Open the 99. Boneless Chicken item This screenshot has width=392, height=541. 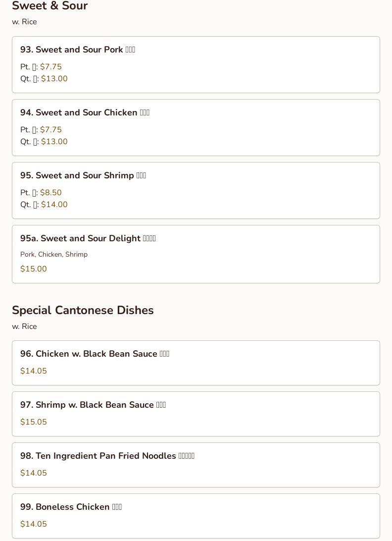[x=71, y=507]
